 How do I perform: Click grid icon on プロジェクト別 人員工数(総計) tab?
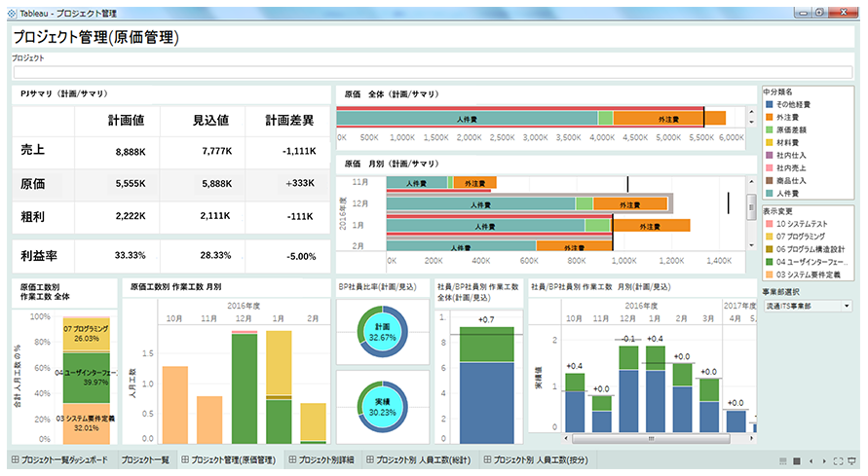click(x=368, y=459)
